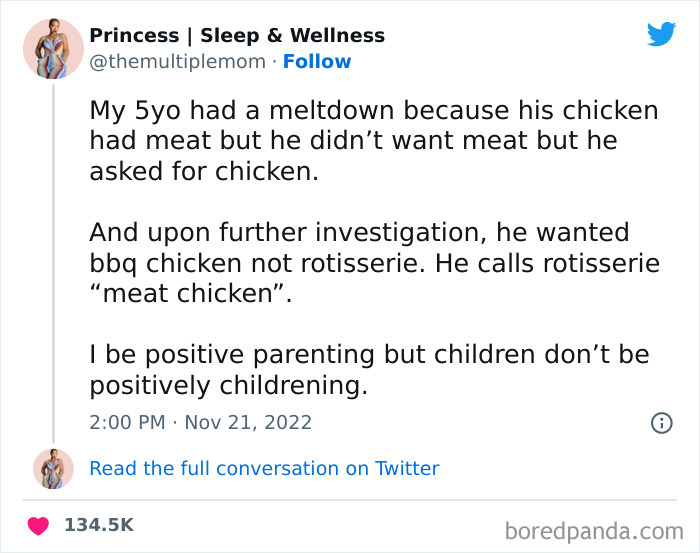Click the Twitter bird logo
The height and width of the screenshot is (553, 700).
(661, 35)
